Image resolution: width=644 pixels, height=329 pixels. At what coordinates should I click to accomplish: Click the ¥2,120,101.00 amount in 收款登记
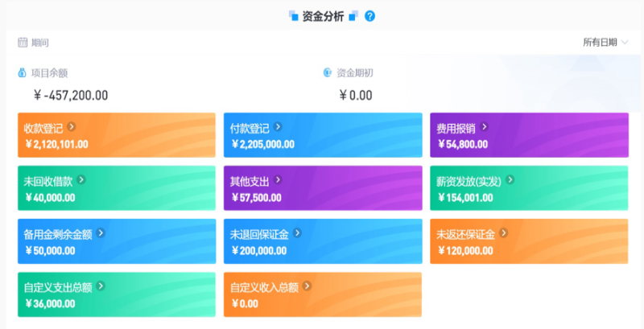point(57,145)
